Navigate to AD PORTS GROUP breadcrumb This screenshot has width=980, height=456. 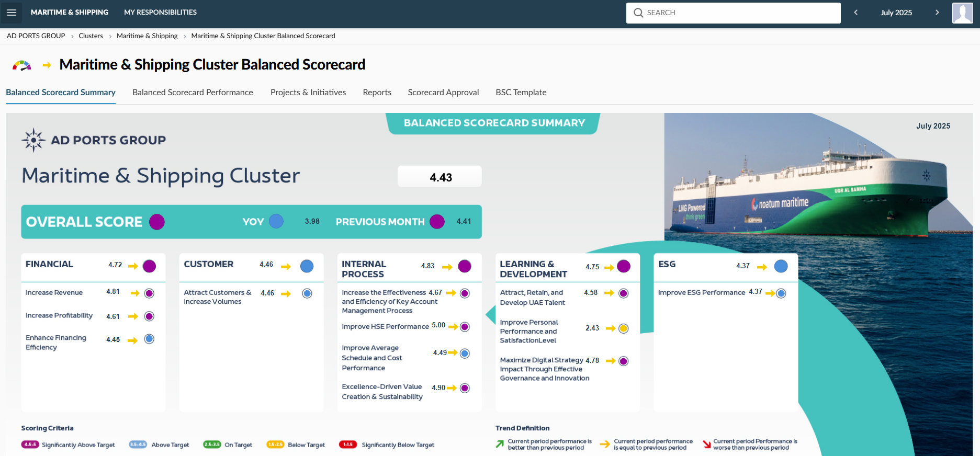[36, 36]
